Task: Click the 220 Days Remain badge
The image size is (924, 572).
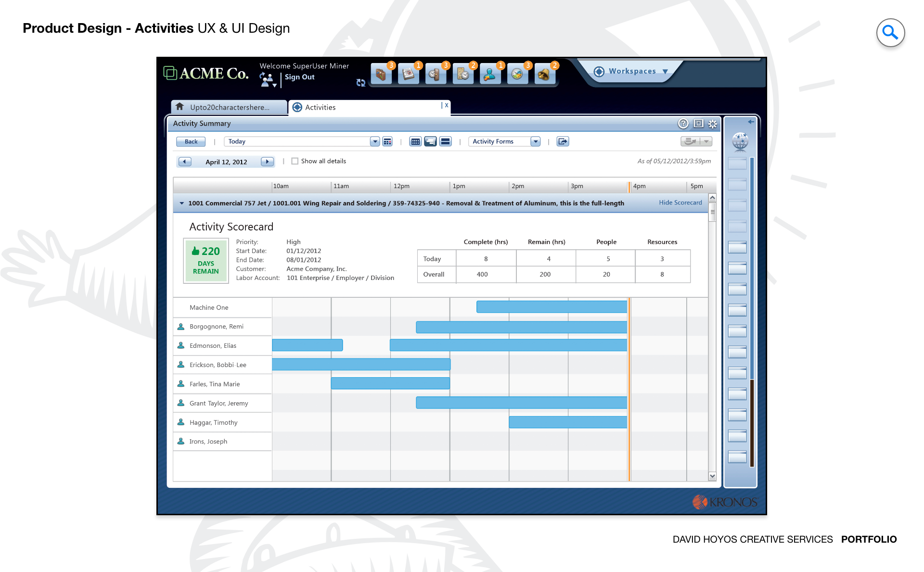Action: (x=206, y=261)
